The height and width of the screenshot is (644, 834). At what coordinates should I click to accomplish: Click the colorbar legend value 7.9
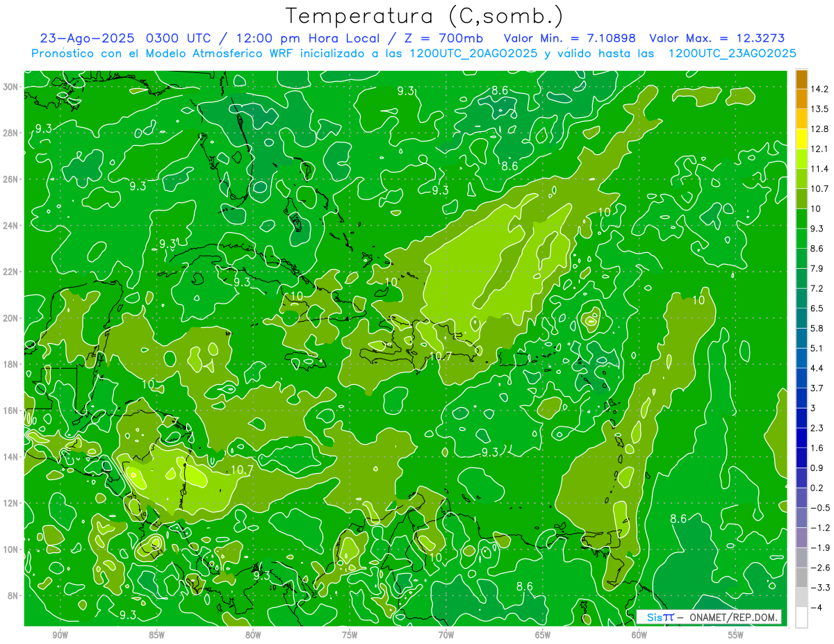click(x=817, y=268)
